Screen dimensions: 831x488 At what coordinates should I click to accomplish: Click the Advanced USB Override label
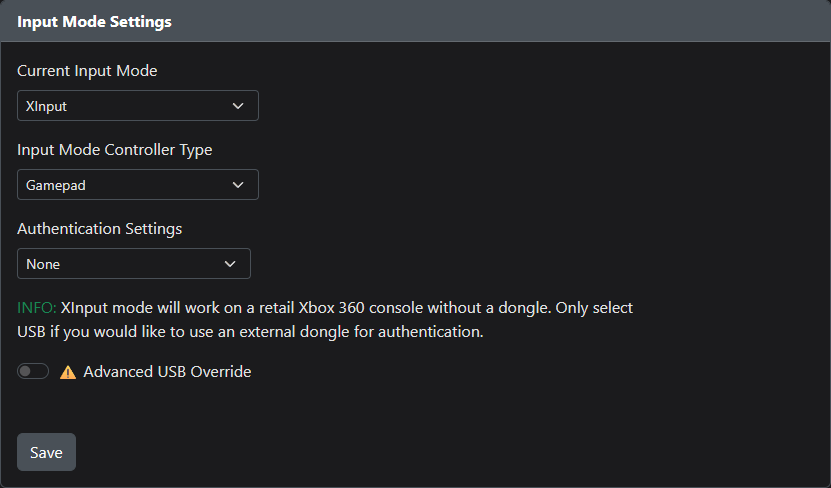click(167, 372)
